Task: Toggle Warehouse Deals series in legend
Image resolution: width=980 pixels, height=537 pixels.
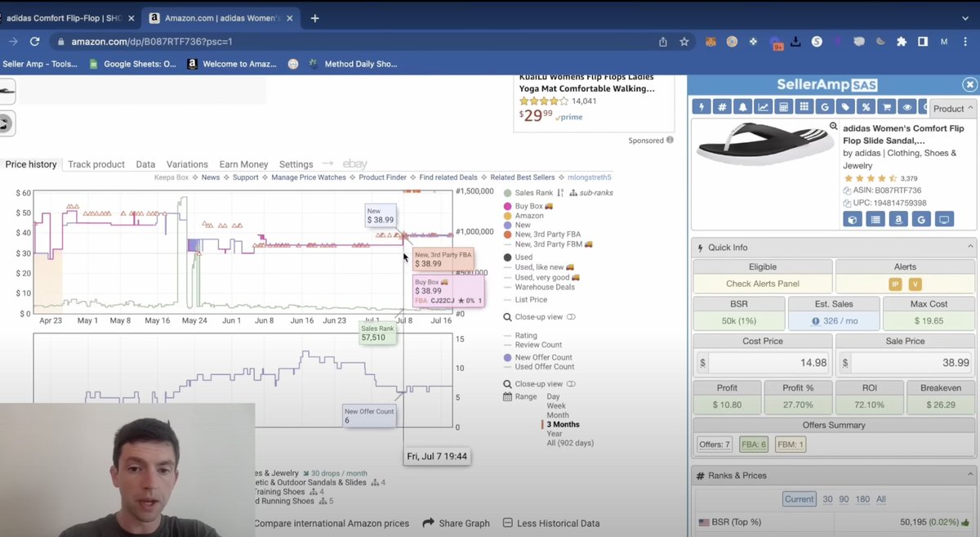Action: click(x=539, y=287)
